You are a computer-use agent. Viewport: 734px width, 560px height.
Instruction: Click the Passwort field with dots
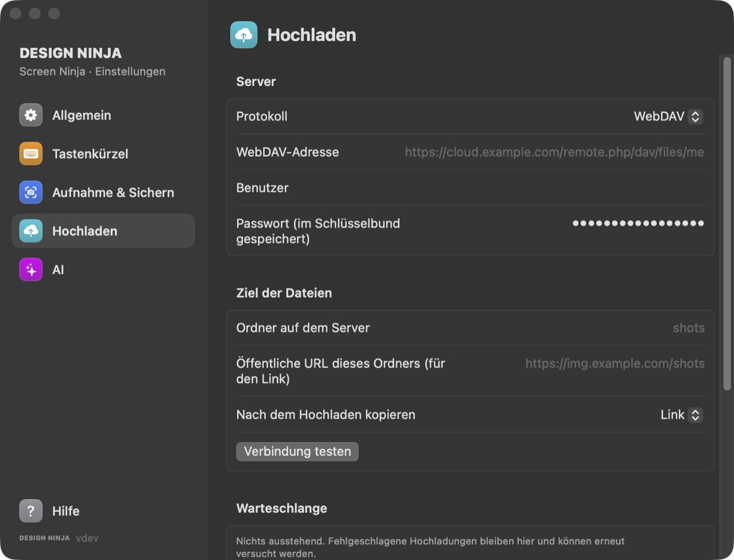(x=638, y=223)
